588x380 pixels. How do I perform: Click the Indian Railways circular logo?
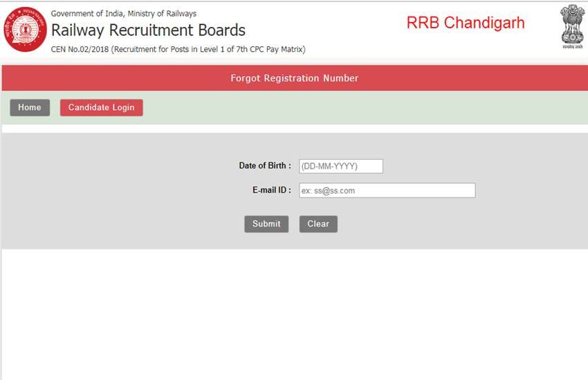click(x=25, y=30)
